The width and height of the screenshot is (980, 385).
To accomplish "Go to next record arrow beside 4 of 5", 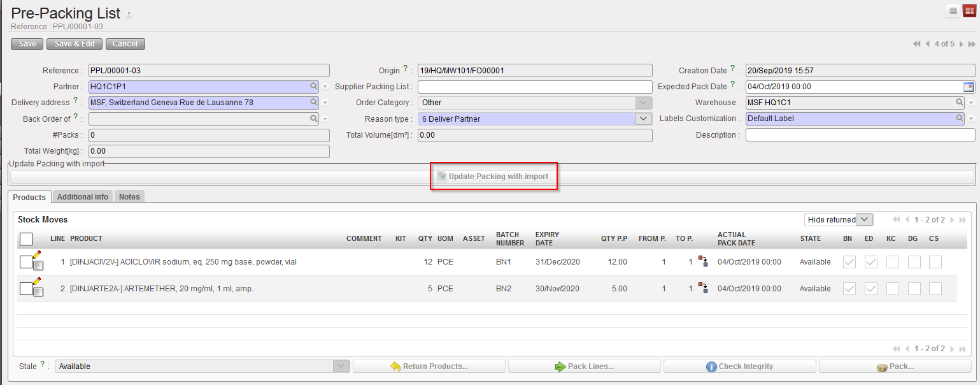I will tap(960, 44).
